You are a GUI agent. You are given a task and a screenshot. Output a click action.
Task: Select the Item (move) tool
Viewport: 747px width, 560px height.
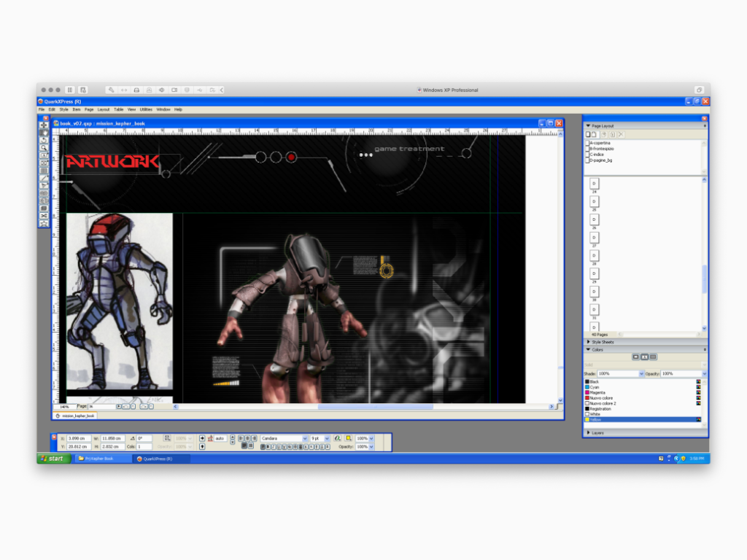click(x=44, y=125)
